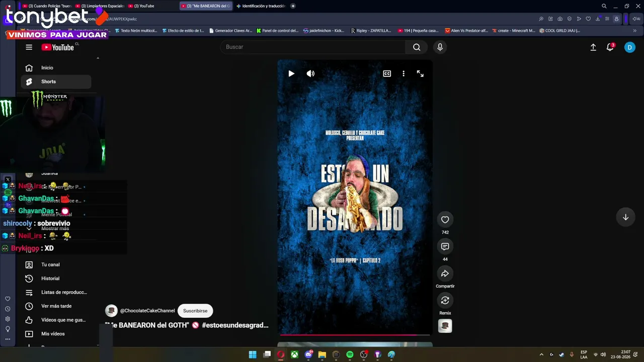The width and height of the screenshot is (644, 362).
Task: Remix this Short
Action: pos(445,300)
